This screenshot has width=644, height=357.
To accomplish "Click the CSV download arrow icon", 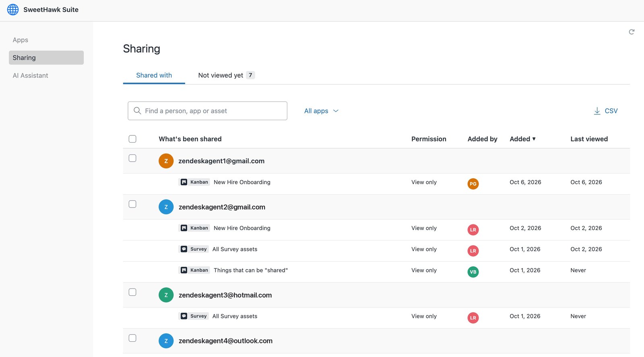I will coord(597,111).
